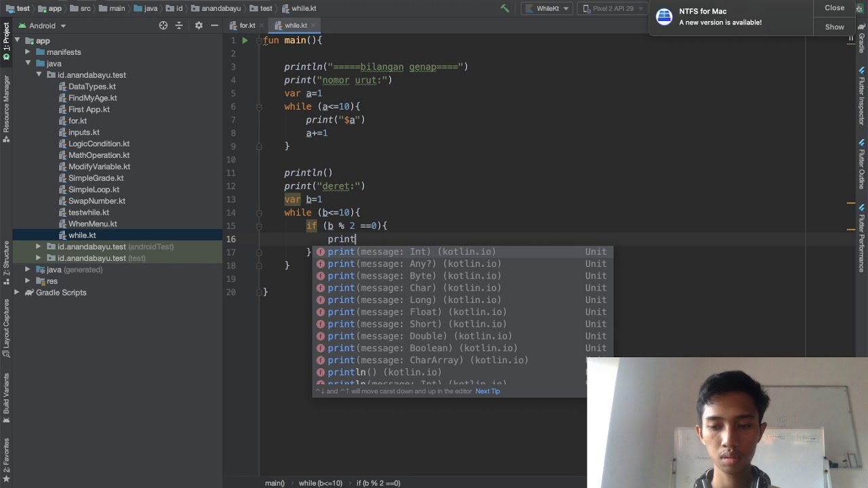
Task: Choose print(message: Any?) completion
Action: [x=462, y=264]
